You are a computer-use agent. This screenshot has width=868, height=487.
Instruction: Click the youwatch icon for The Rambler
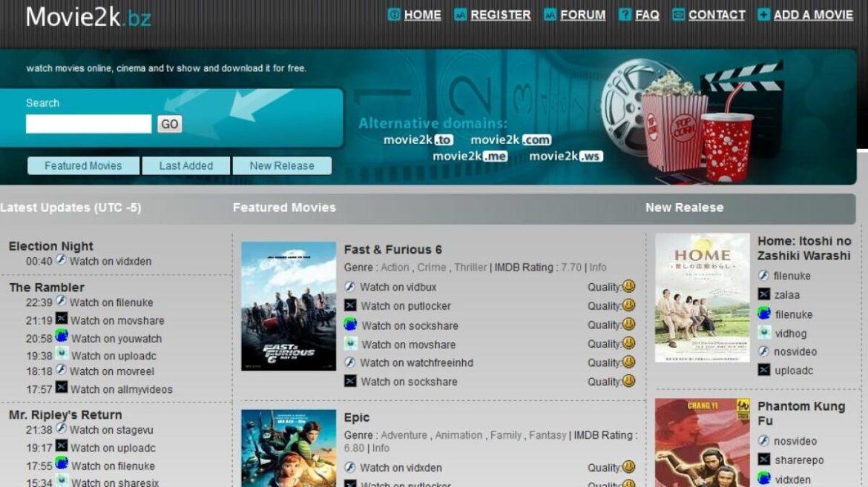pyautogui.click(x=63, y=337)
